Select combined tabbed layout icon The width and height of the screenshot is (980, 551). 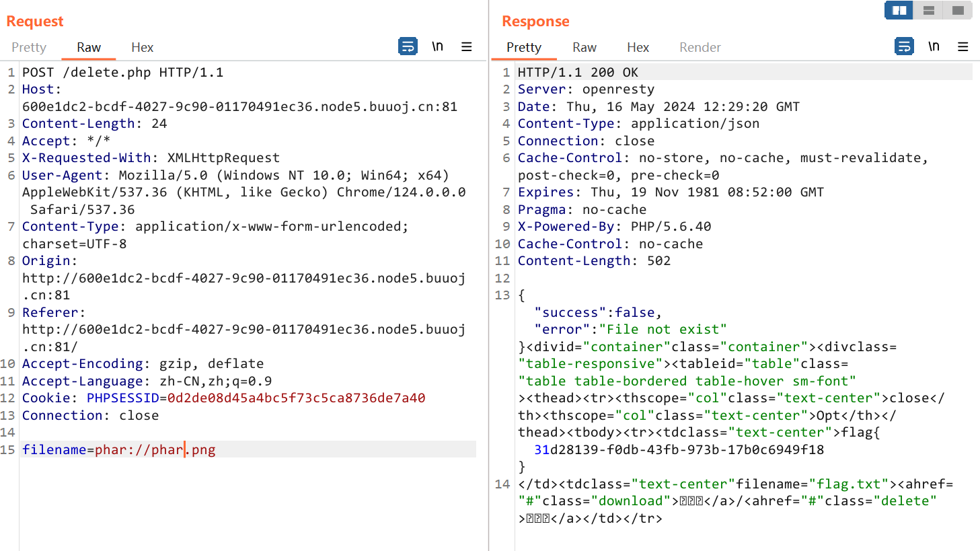[958, 10]
